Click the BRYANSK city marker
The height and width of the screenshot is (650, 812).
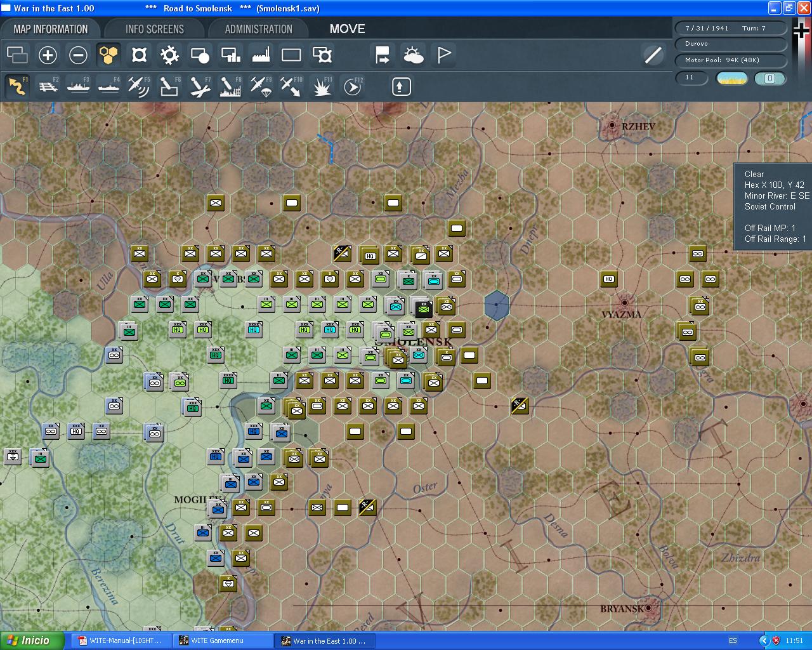point(648,607)
